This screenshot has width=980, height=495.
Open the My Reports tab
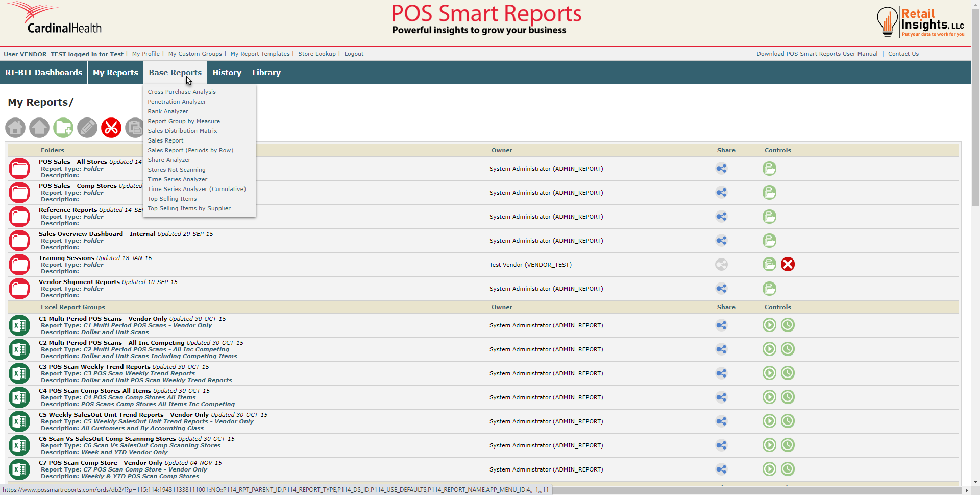coord(115,73)
